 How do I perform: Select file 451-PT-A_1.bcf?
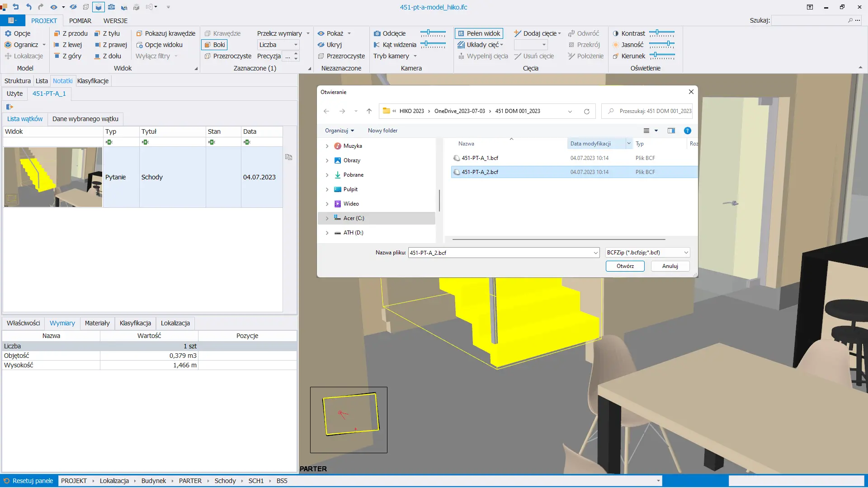click(x=480, y=158)
